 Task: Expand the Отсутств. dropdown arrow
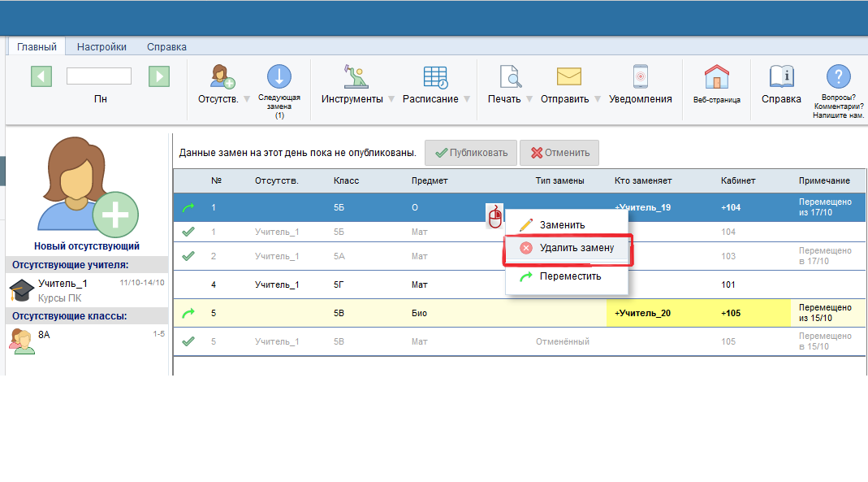pos(247,99)
